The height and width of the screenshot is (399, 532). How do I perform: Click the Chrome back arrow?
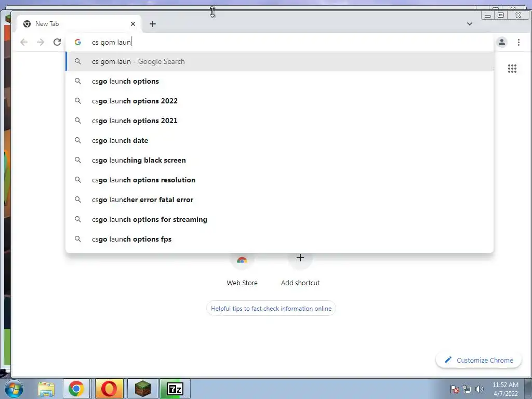[x=24, y=42]
